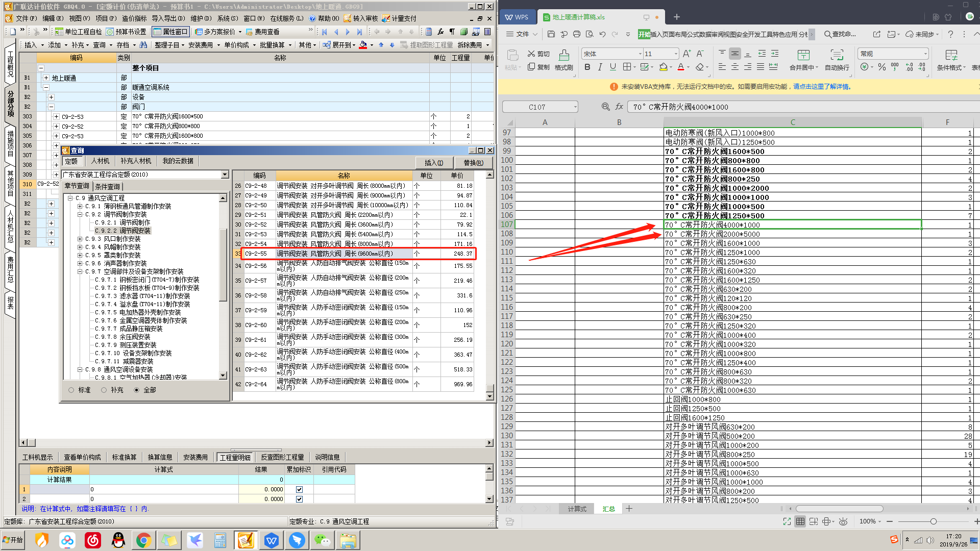
Task: Toggle 累加标识 checkbox in row 1
Action: coord(299,489)
